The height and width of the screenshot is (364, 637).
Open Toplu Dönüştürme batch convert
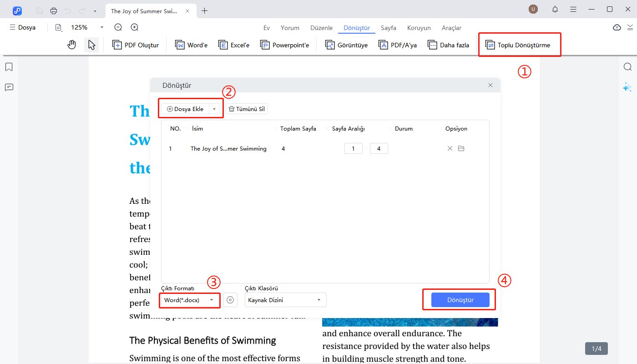pos(518,45)
